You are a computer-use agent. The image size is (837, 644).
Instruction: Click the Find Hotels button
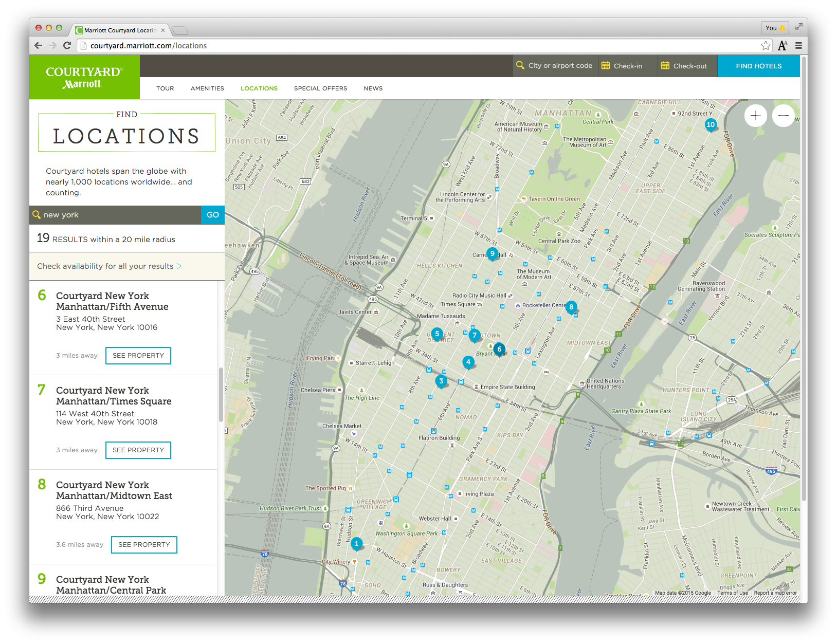click(759, 66)
